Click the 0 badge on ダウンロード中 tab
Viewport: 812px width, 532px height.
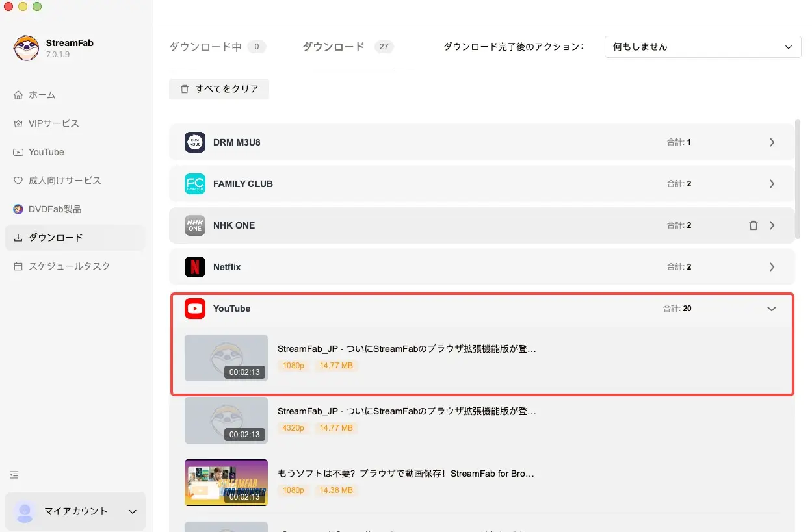(257, 47)
